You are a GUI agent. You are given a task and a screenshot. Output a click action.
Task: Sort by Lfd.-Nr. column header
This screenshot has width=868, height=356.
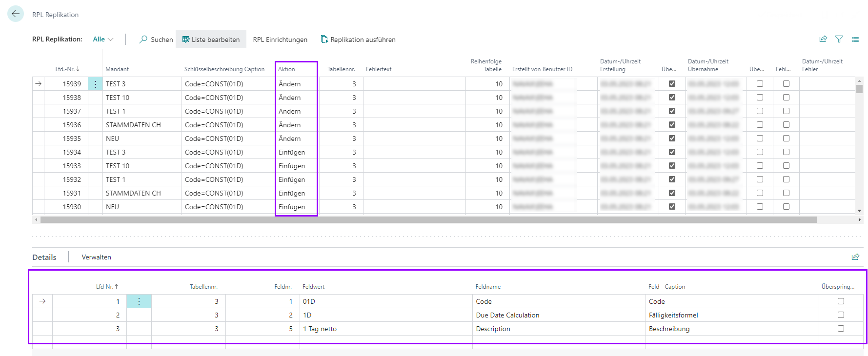67,69
